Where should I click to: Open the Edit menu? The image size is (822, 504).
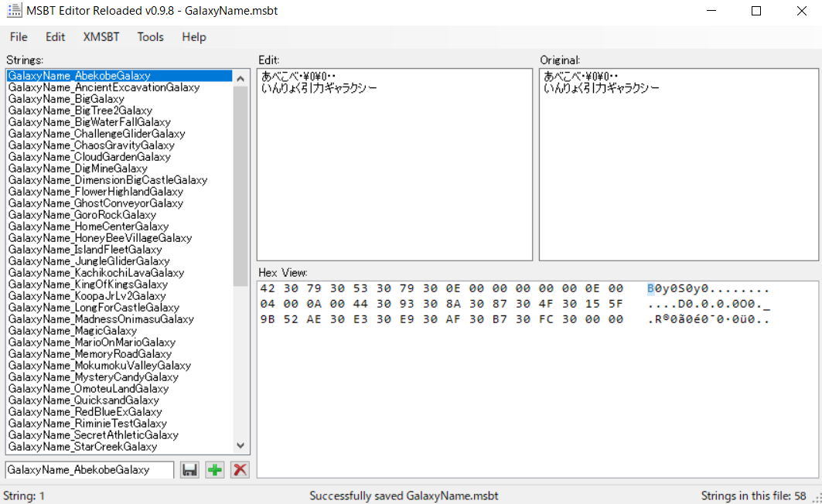coord(55,37)
